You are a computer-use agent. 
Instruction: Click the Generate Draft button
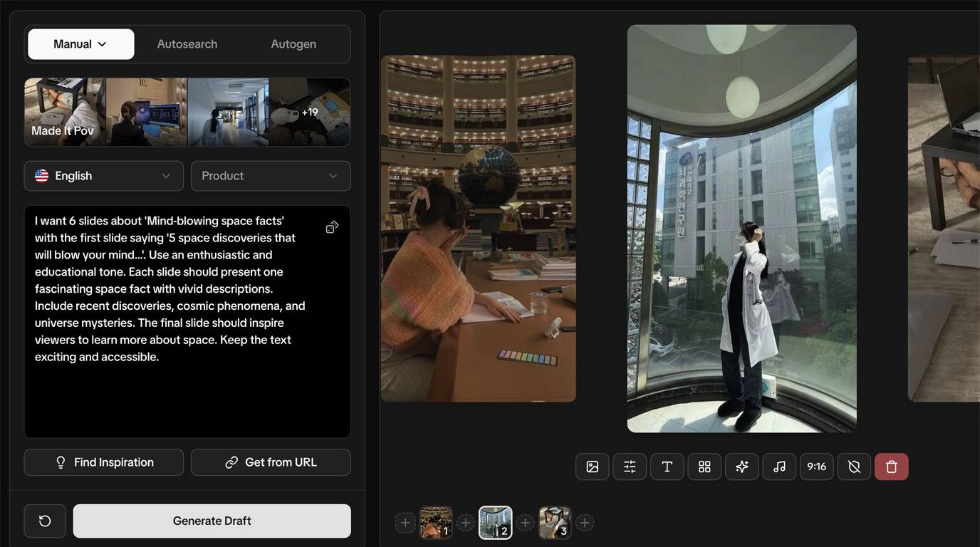(212, 521)
